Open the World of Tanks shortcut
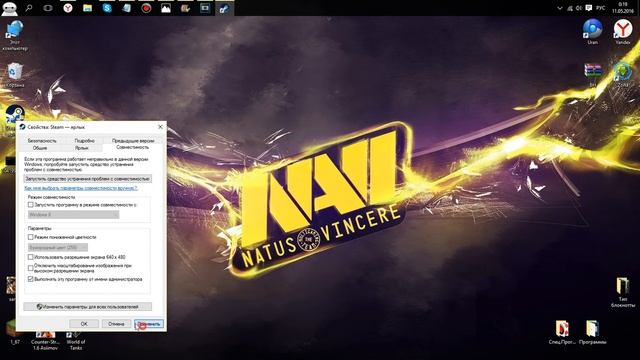The image size is (640, 360). point(76,340)
